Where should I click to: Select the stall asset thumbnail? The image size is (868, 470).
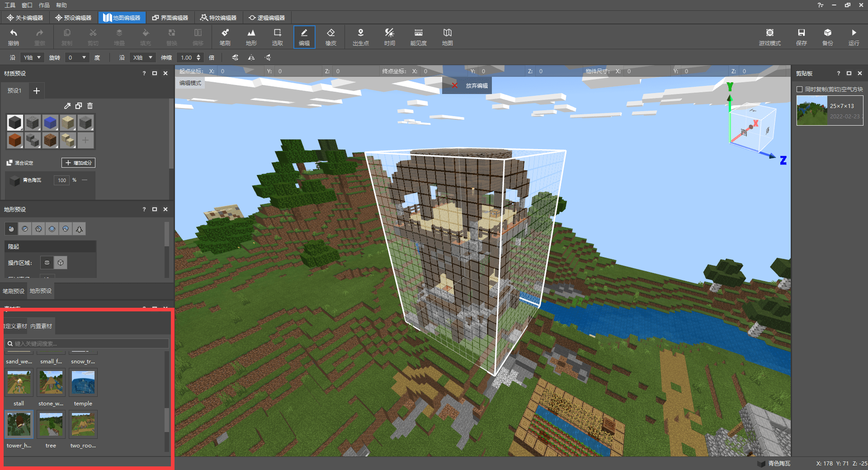(19, 382)
